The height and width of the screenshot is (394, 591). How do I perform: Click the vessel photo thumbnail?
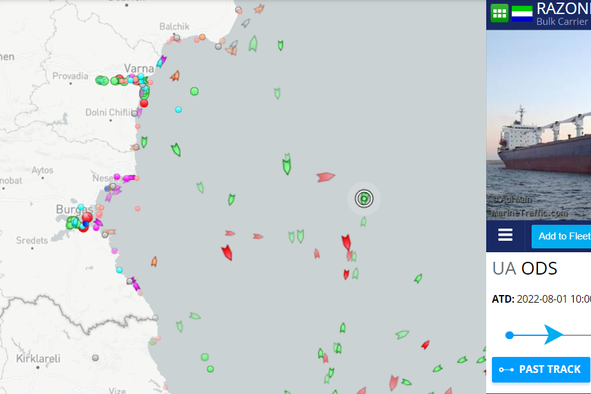point(539,125)
